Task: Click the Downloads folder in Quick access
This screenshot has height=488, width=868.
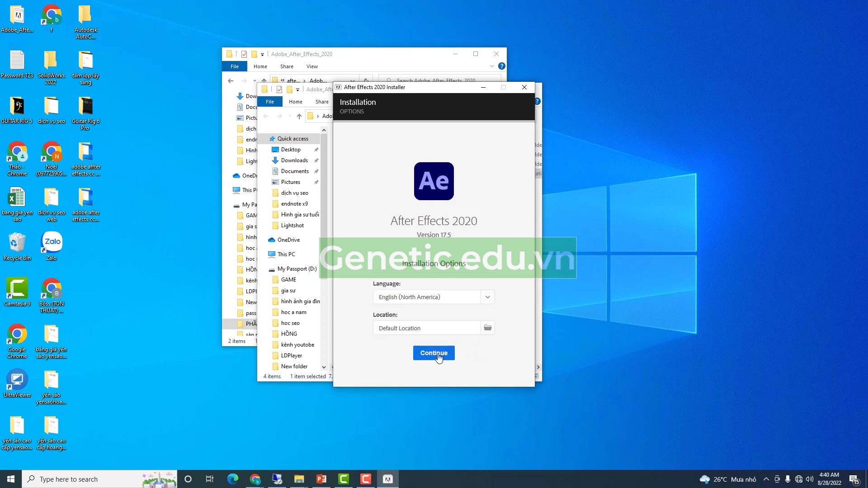Action: (x=294, y=160)
